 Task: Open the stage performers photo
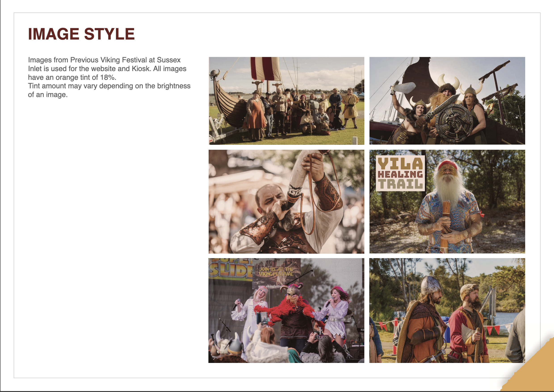pyautogui.click(x=286, y=310)
